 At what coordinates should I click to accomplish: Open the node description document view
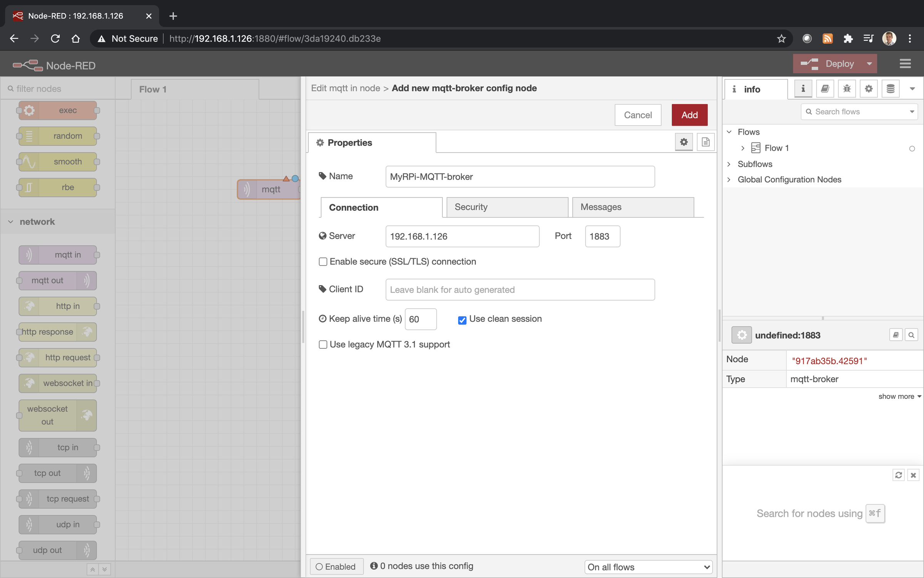click(x=706, y=142)
